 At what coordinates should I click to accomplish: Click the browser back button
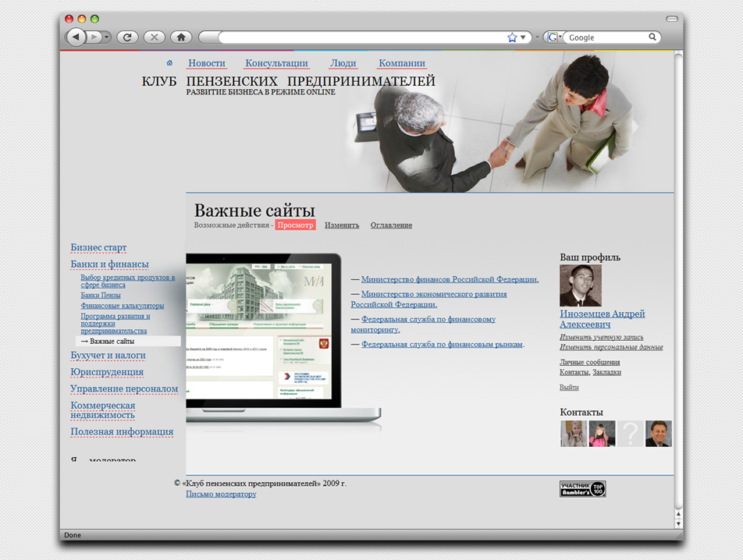click(76, 37)
